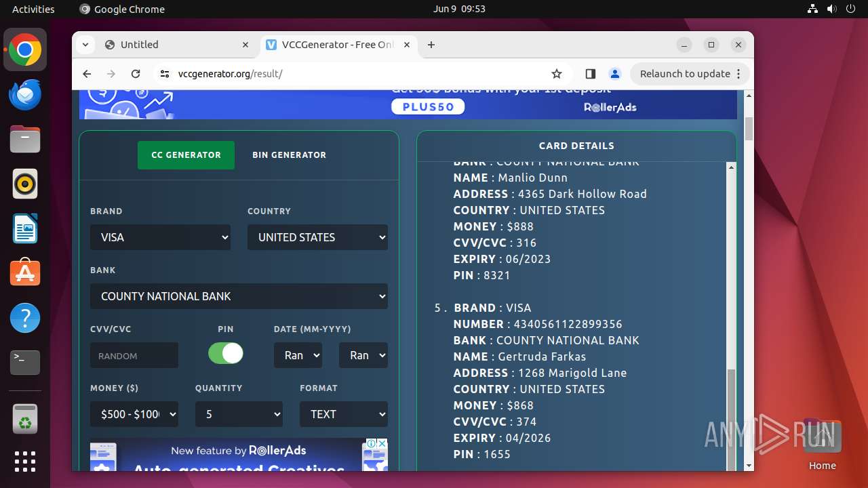Image resolution: width=868 pixels, height=488 pixels.
Task: Open the FORMAT dropdown showing TEXT
Action: [344, 414]
